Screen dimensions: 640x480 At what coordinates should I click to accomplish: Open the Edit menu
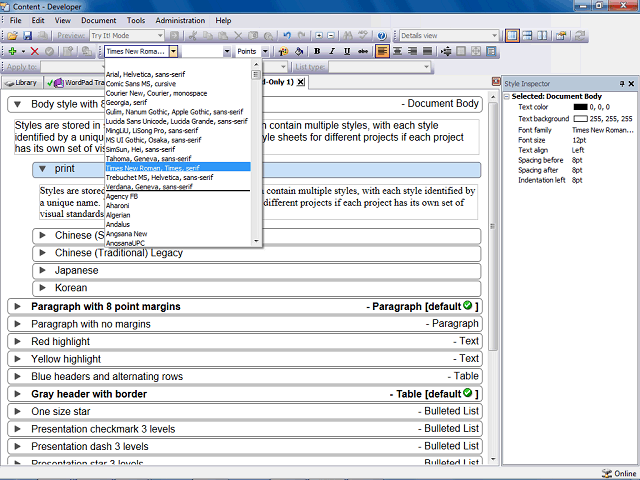[38, 20]
